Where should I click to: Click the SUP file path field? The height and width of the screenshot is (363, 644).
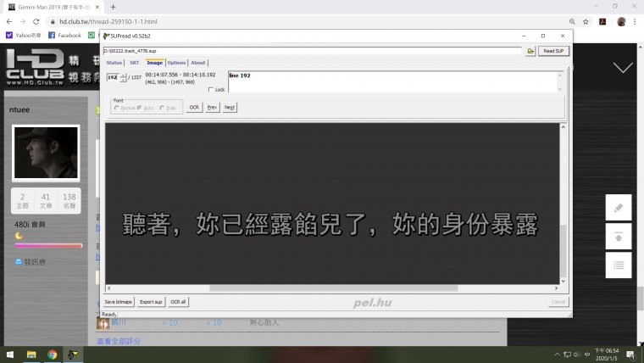tap(312, 51)
